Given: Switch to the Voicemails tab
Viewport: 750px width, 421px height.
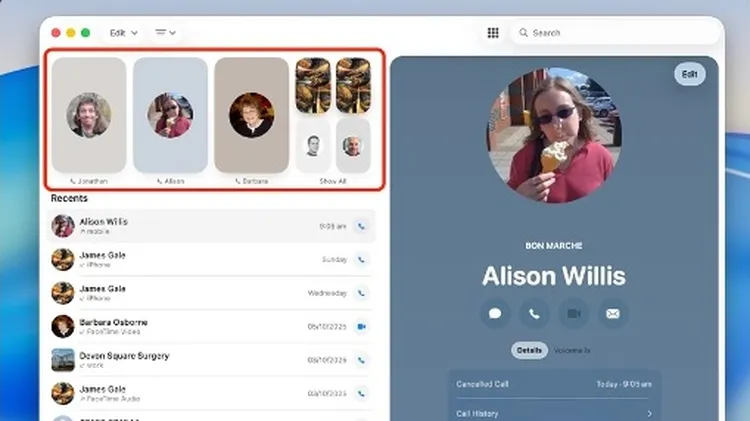Looking at the screenshot, I should pos(572,351).
